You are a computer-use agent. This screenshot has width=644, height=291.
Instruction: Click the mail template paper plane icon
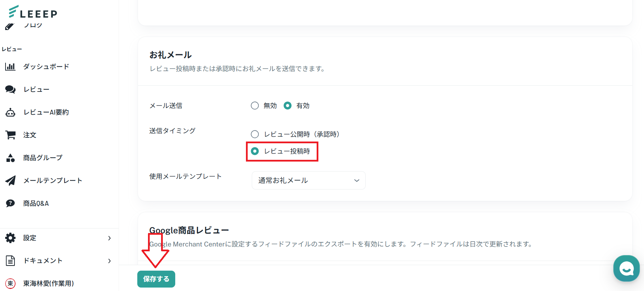10,181
